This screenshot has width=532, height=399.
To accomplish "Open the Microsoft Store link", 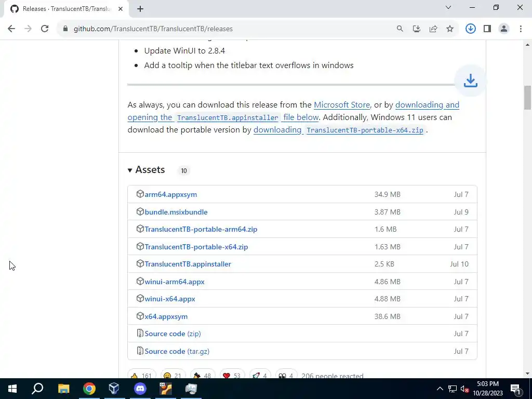I will pos(342,105).
